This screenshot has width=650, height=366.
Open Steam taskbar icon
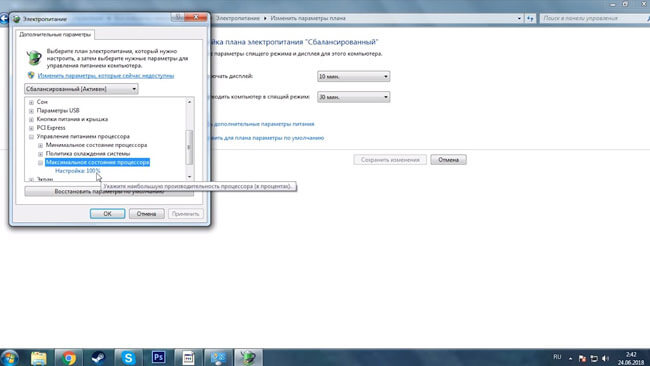(98, 357)
